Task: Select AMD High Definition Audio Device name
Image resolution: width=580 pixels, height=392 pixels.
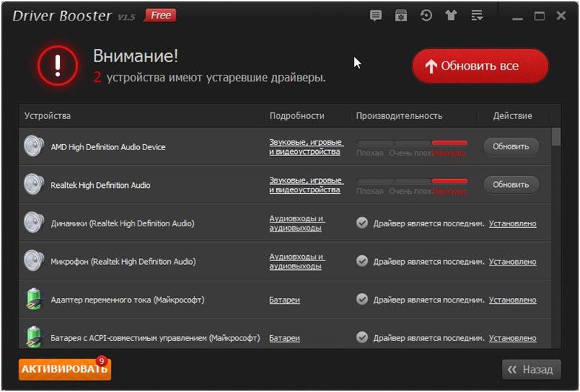Action: 108,147
